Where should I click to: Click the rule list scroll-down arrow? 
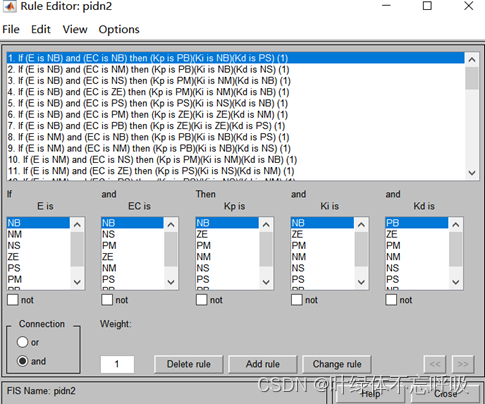472,173
